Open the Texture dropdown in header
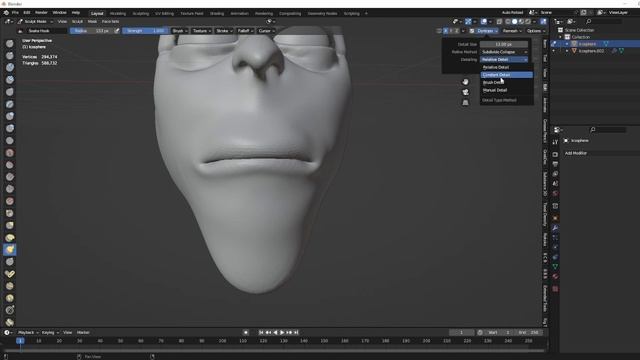Viewport: 640px width, 360px height. pos(202,31)
